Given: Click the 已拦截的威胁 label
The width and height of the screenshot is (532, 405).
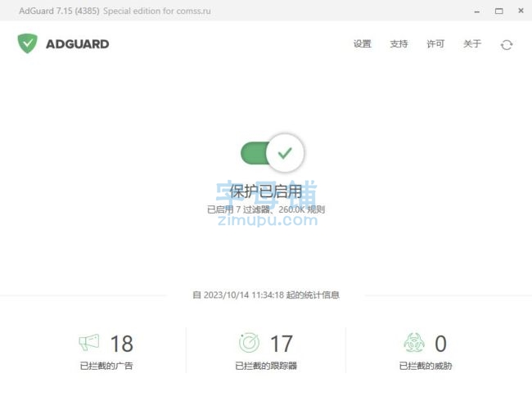Looking at the screenshot, I should point(426,366).
